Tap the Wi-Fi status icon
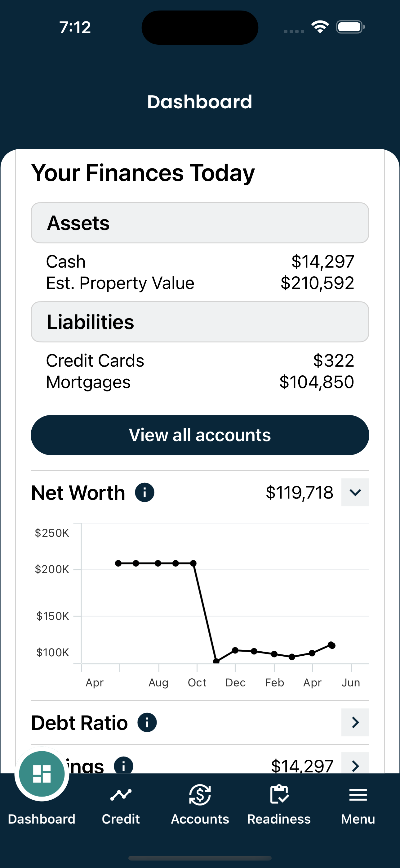Image resolution: width=400 pixels, height=868 pixels. point(320,27)
